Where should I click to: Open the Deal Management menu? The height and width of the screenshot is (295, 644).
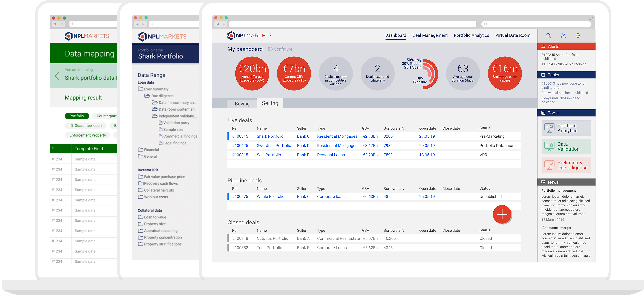point(430,36)
